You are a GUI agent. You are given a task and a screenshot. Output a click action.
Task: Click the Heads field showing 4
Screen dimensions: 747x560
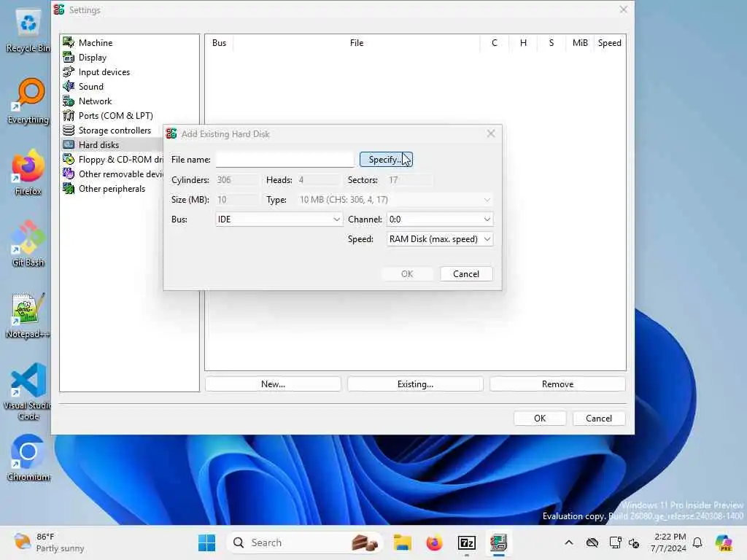[318, 180]
